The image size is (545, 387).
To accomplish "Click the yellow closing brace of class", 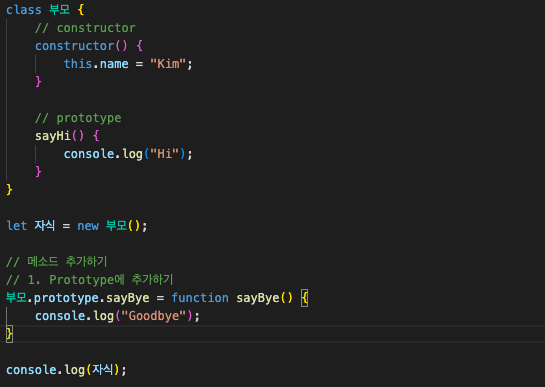I will point(9,190).
